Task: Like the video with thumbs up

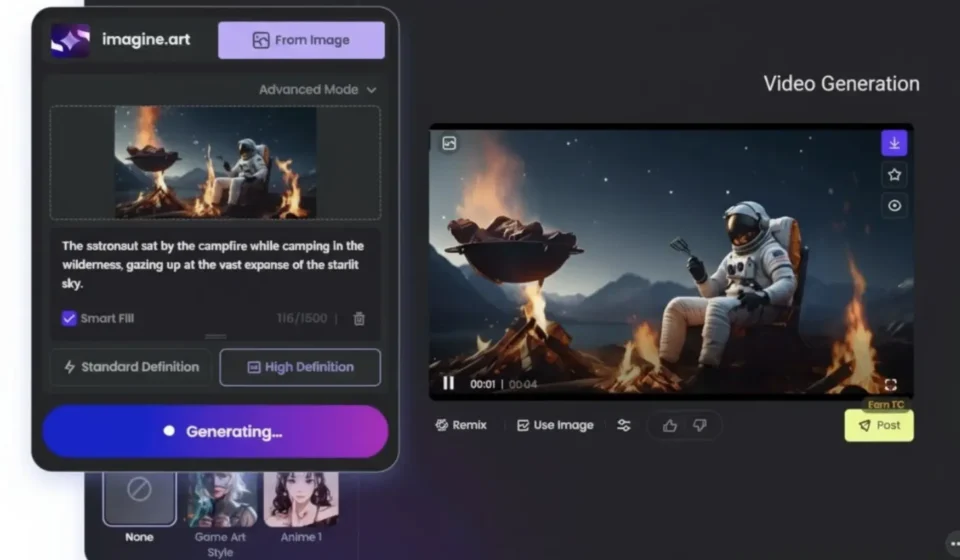Action: point(670,425)
